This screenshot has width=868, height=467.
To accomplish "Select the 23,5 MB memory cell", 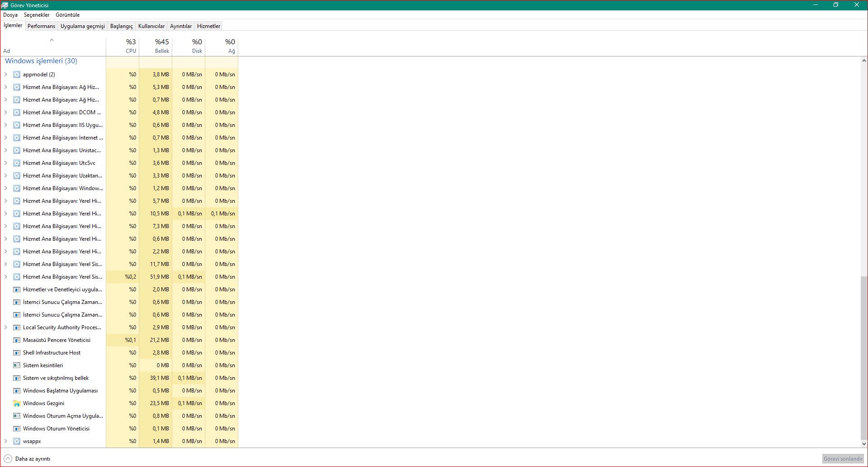I will (x=156, y=403).
